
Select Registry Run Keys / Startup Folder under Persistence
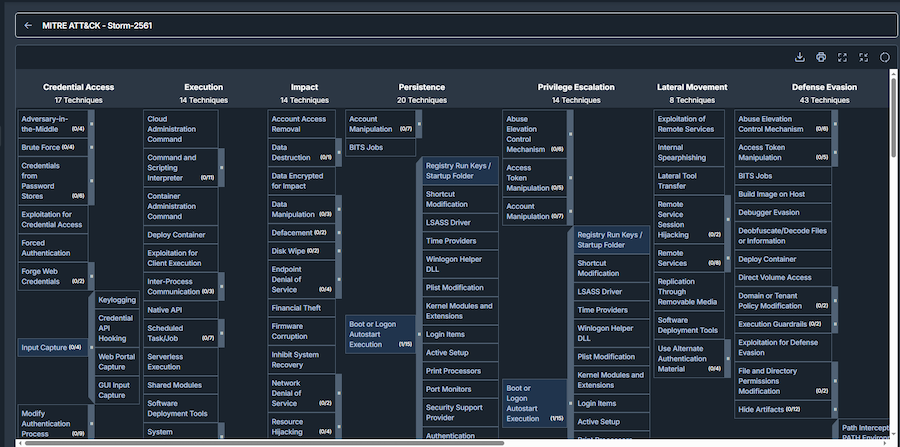(x=460, y=171)
